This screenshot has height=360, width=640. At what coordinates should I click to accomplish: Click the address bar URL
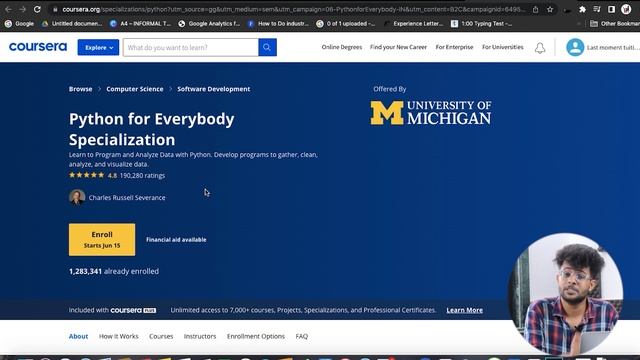pos(293,9)
